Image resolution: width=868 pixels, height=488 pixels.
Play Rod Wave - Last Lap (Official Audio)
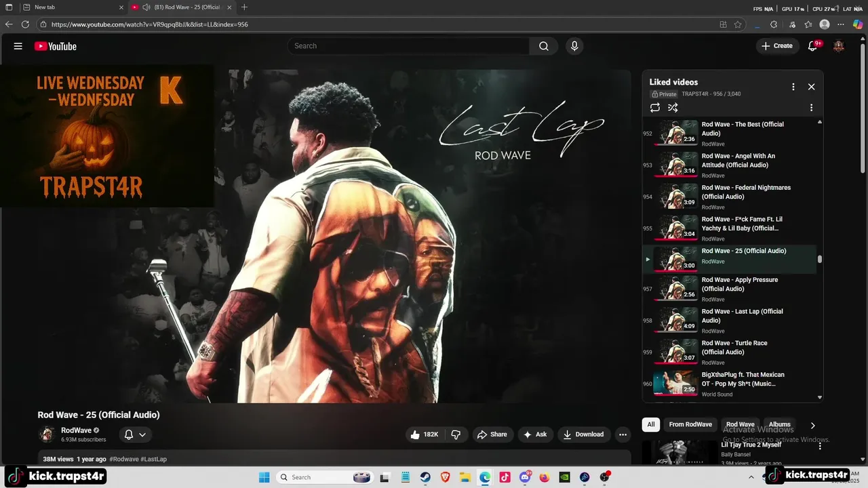point(729,321)
